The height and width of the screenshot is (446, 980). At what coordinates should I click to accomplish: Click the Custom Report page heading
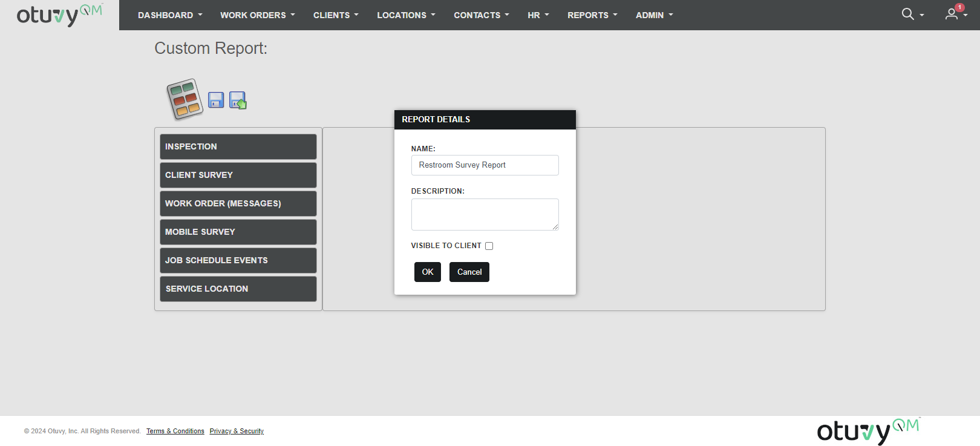(211, 48)
